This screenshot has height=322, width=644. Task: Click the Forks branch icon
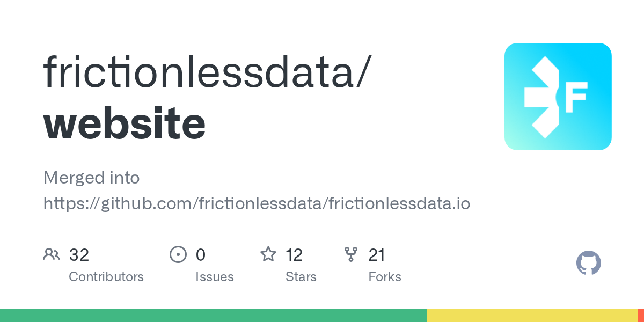[x=351, y=254]
